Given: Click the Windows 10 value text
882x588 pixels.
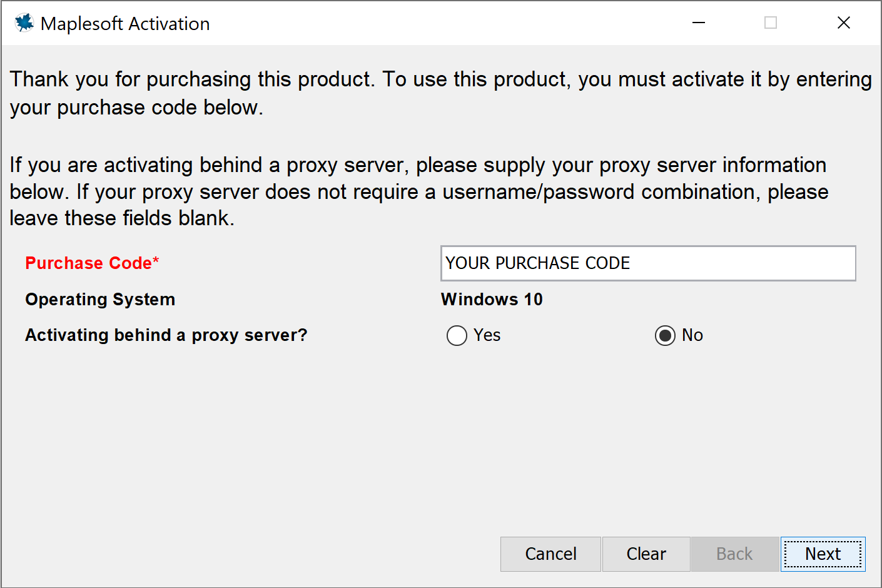Looking at the screenshot, I should (492, 300).
